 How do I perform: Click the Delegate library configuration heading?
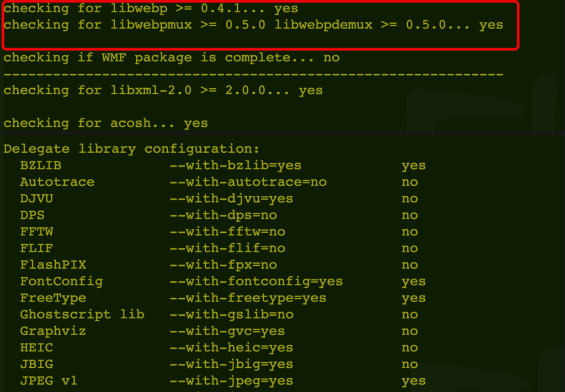tap(131, 149)
